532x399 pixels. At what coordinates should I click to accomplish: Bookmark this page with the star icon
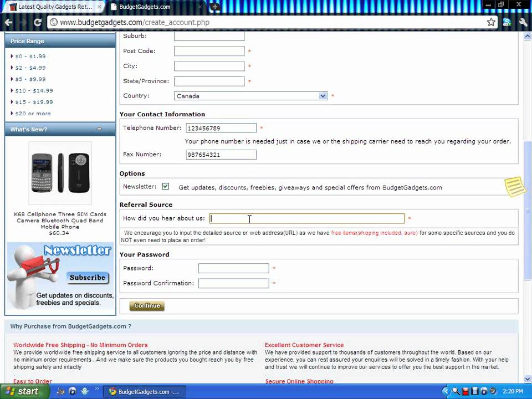tap(491, 22)
